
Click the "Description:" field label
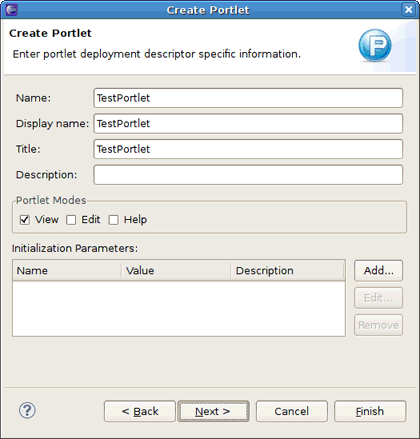click(46, 175)
